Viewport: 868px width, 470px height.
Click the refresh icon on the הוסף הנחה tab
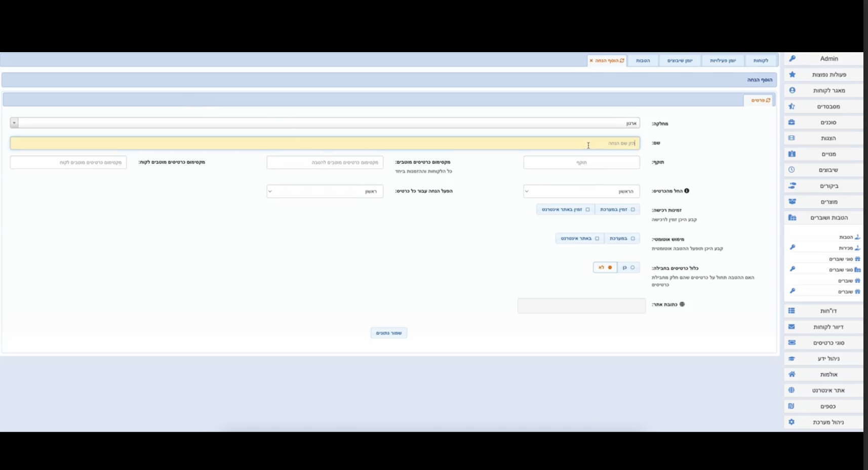pyautogui.click(x=622, y=60)
